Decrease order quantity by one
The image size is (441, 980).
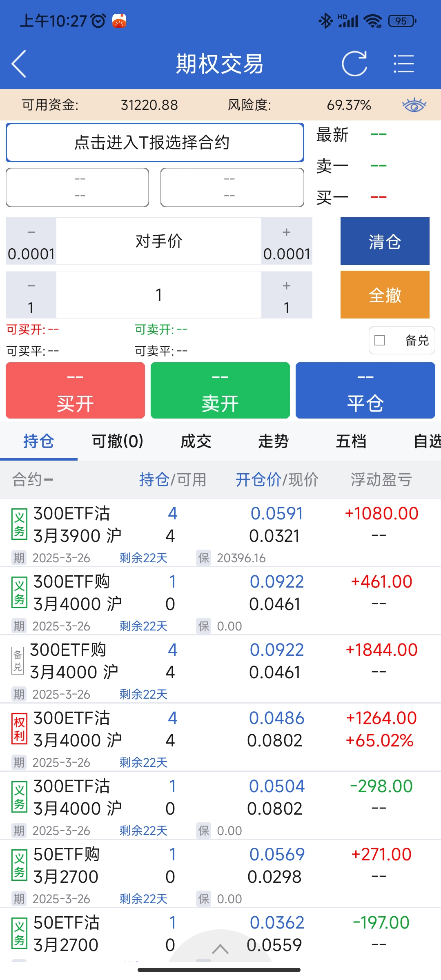tap(31, 295)
